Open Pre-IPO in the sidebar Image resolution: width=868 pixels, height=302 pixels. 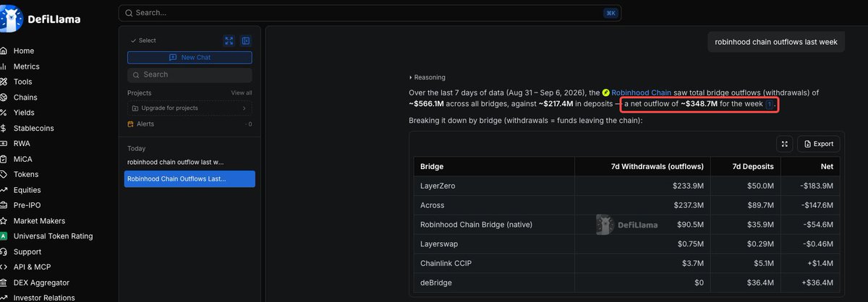tap(27, 205)
